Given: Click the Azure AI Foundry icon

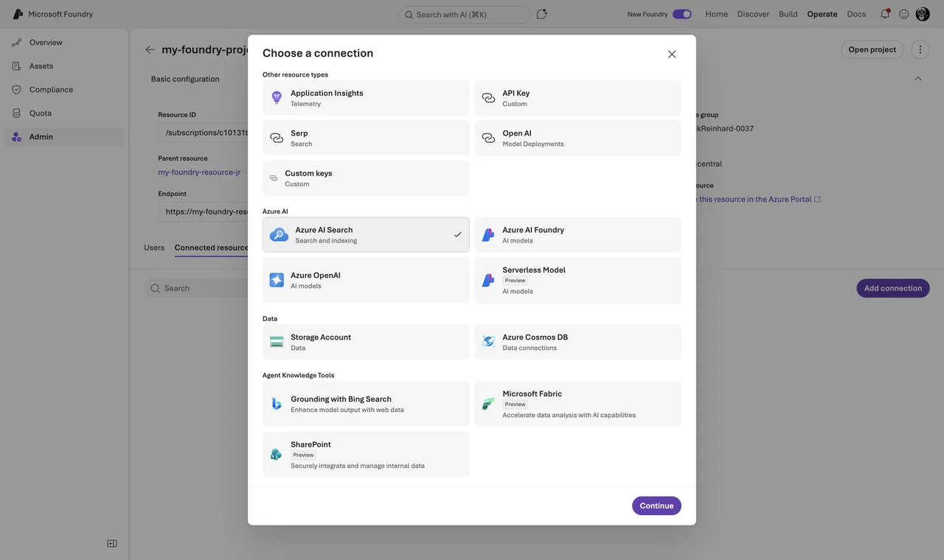Looking at the screenshot, I should coord(488,235).
